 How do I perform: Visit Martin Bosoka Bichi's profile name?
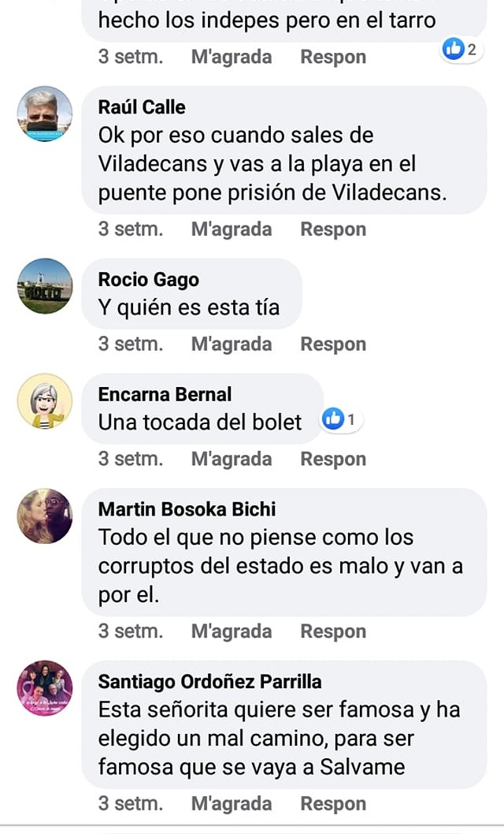point(187,509)
